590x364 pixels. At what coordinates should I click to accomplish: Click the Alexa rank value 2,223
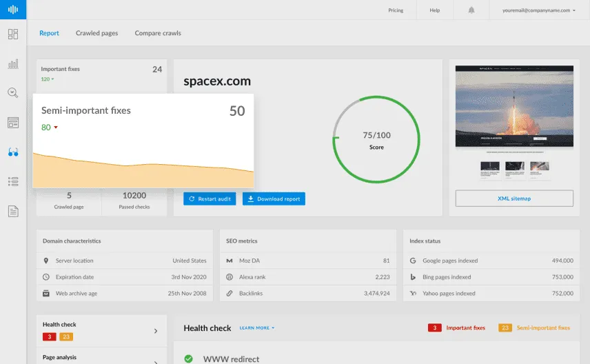(x=383, y=277)
